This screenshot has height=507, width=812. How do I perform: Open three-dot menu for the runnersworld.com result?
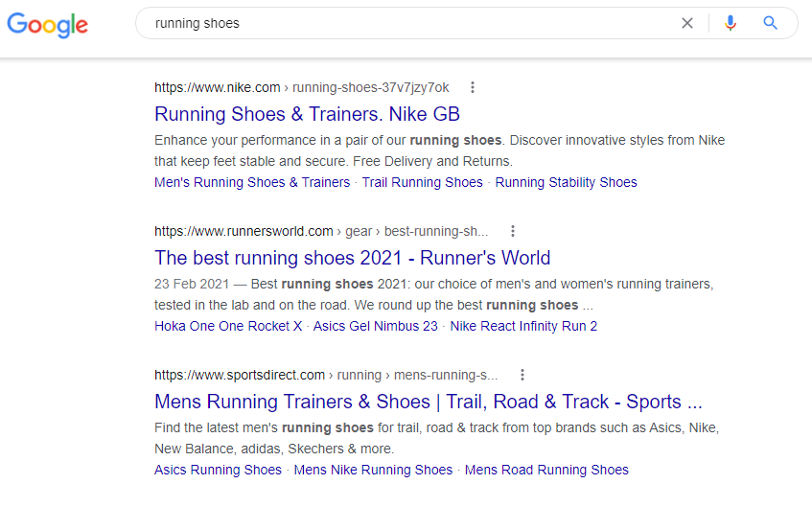(513, 231)
